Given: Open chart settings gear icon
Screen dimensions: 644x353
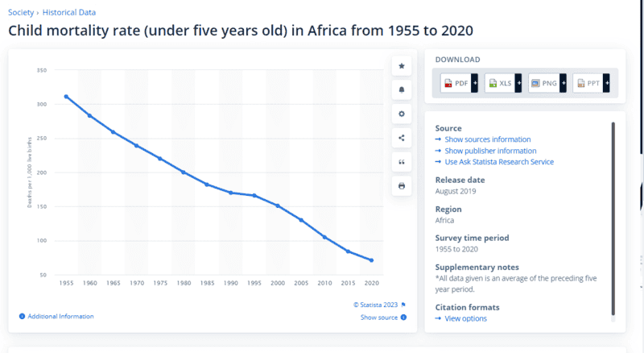Looking at the screenshot, I should tap(402, 114).
